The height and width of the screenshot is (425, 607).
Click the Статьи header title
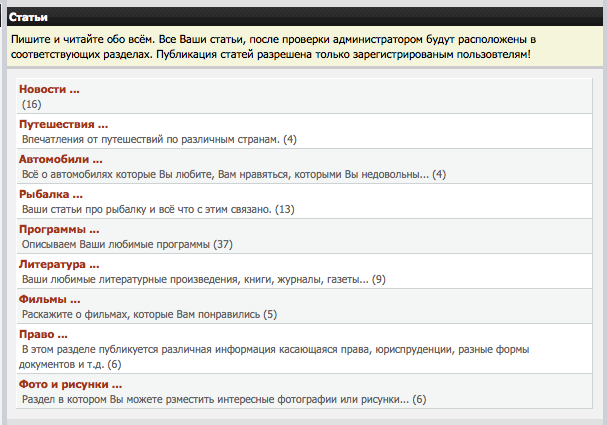(x=31, y=18)
